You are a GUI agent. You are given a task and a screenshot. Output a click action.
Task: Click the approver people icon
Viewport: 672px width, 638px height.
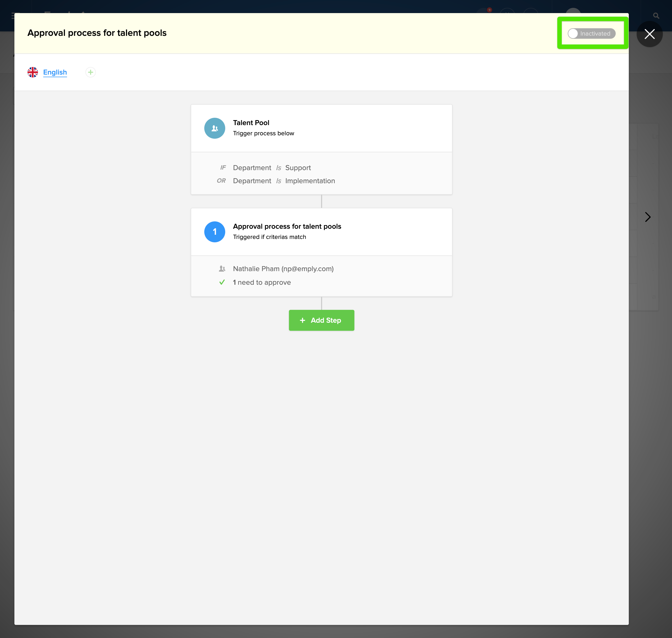(222, 269)
